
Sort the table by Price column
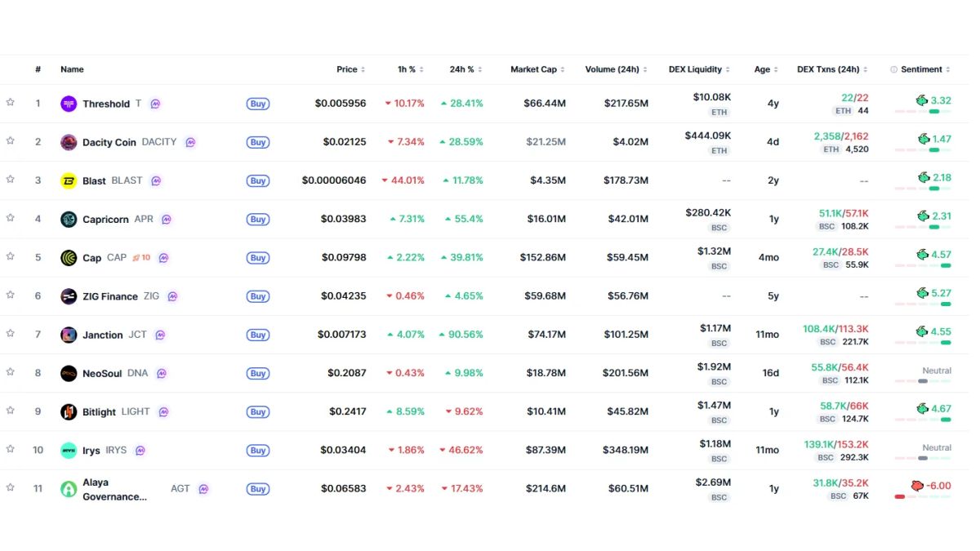click(351, 69)
